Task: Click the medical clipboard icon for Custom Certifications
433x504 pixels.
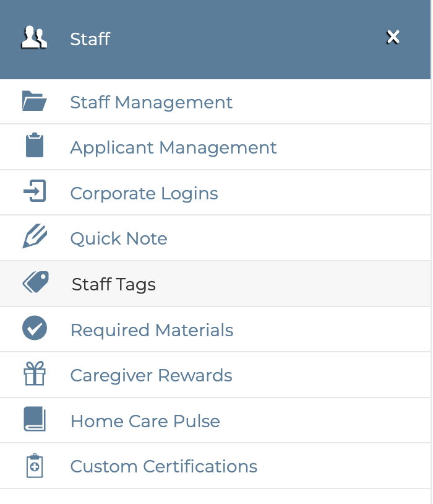Action: click(35, 466)
